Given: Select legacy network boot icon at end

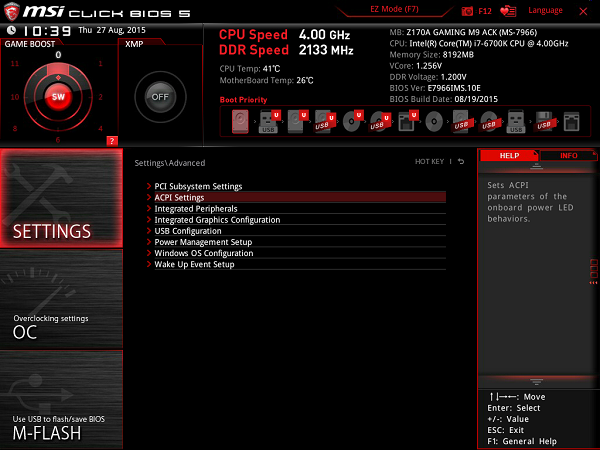Looking at the screenshot, I should 571,122.
